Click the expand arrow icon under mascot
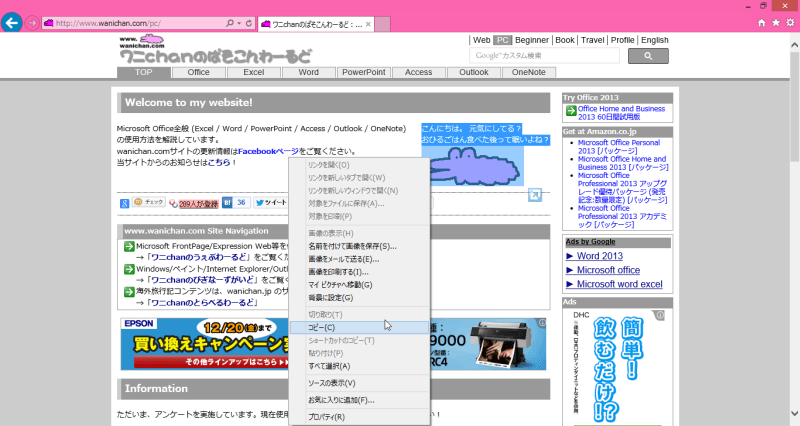 (535, 194)
